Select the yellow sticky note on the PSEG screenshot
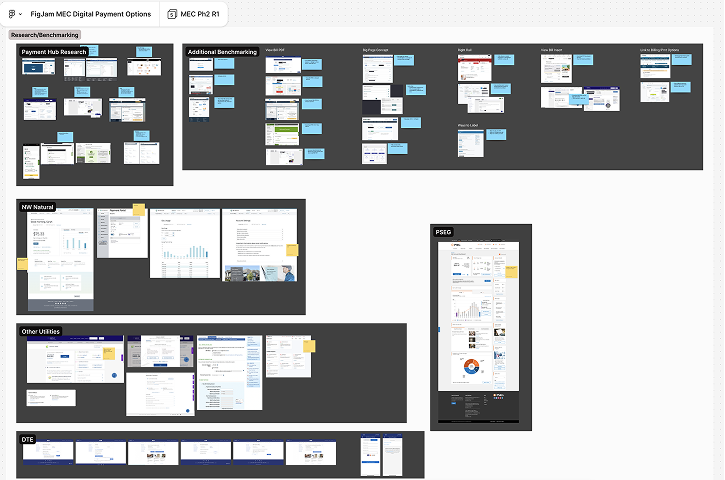This screenshot has width=725, height=480. click(x=511, y=271)
